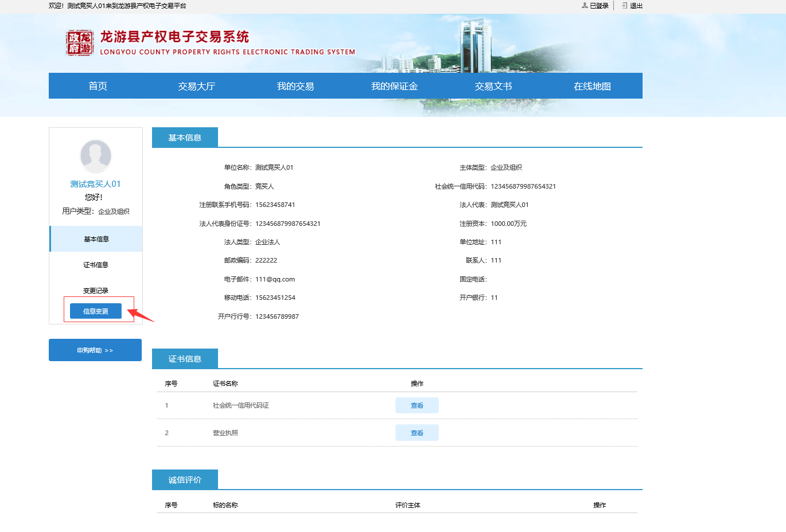This screenshot has height=532, width=786.
Task: Expand 申购帮助 >> help button
Action: tap(95, 350)
